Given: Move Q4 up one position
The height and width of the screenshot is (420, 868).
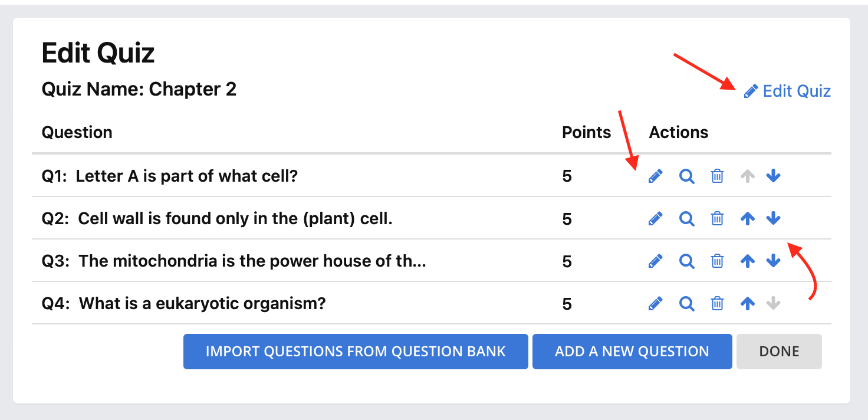Looking at the screenshot, I should 747,303.
